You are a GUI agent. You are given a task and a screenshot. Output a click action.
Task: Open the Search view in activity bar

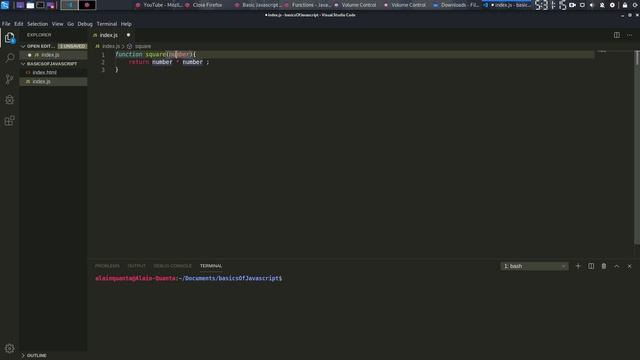9,58
